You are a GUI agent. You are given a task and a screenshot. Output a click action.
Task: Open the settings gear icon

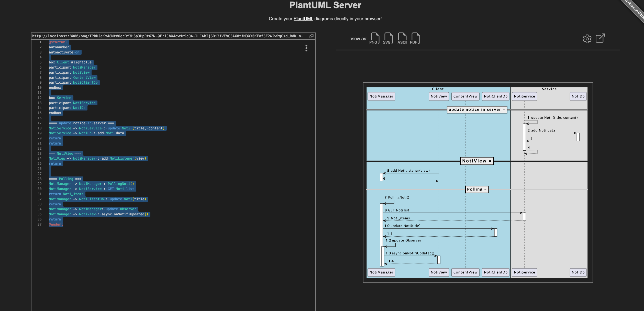[x=587, y=39]
